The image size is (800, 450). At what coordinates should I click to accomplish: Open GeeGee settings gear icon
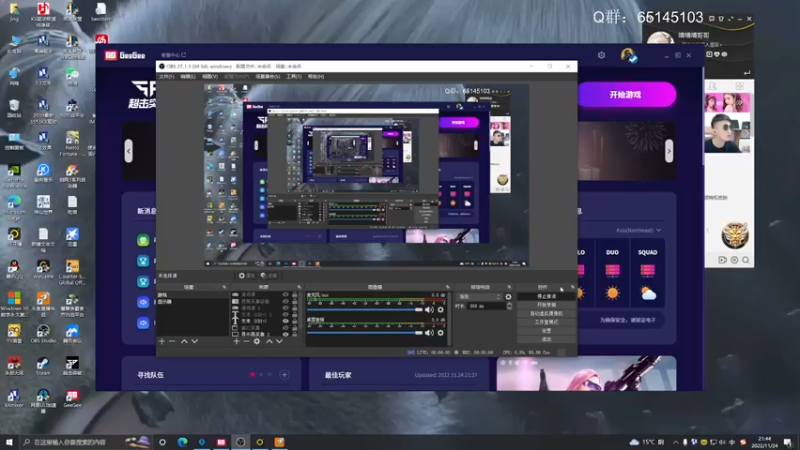pyautogui.click(x=602, y=55)
